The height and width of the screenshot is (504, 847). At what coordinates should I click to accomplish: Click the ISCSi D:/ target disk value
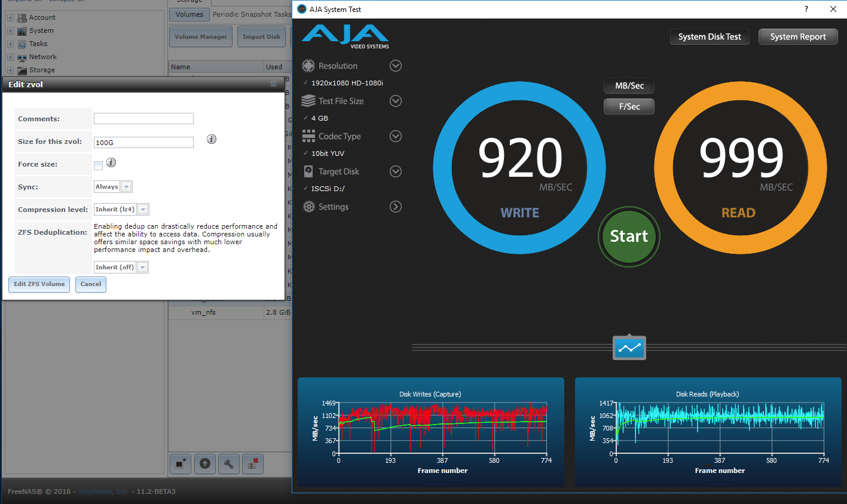tap(328, 189)
